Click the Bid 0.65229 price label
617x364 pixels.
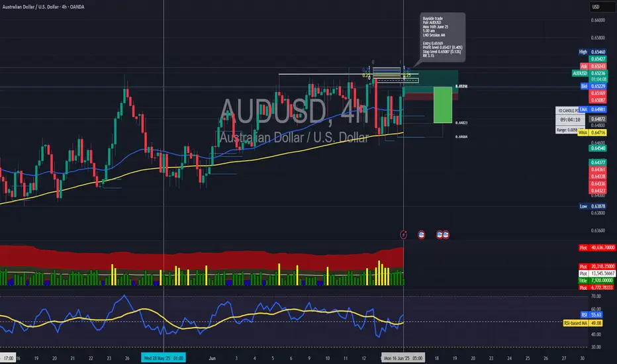tap(593, 86)
